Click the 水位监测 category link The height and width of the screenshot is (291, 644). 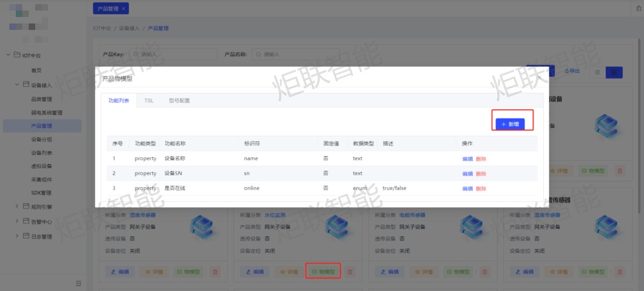(274, 215)
